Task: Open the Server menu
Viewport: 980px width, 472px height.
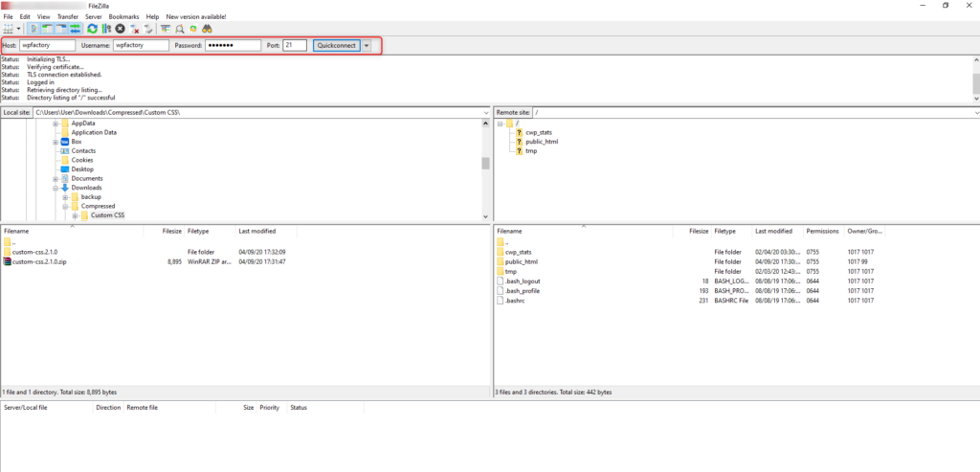Action: 94,16
